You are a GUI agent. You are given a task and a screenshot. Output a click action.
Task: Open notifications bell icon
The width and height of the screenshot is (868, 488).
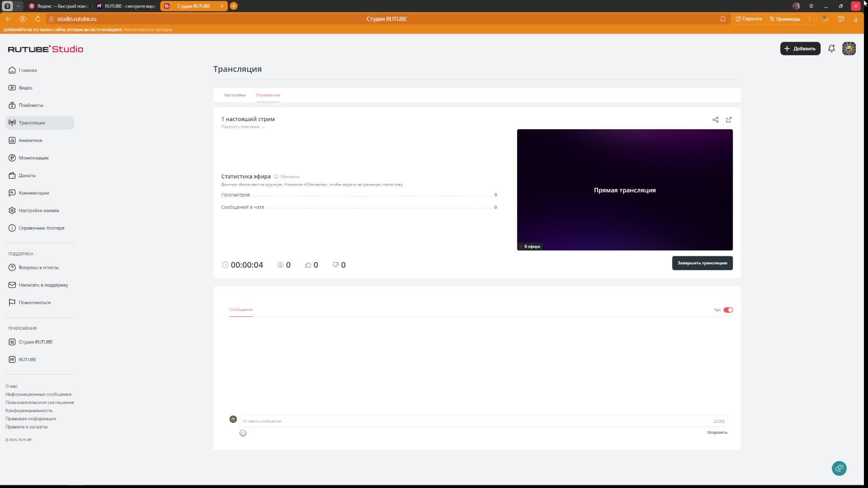tap(831, 48)
